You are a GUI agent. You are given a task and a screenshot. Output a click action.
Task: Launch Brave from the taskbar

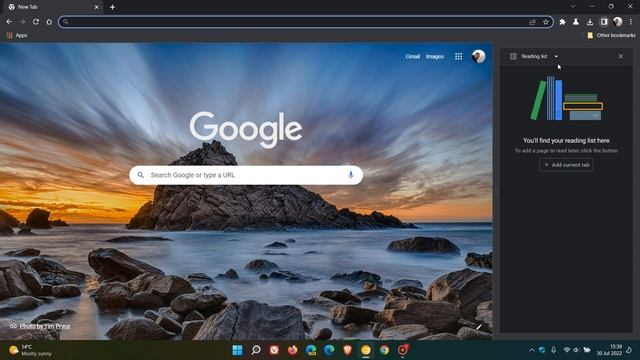[x=347, y=350]
